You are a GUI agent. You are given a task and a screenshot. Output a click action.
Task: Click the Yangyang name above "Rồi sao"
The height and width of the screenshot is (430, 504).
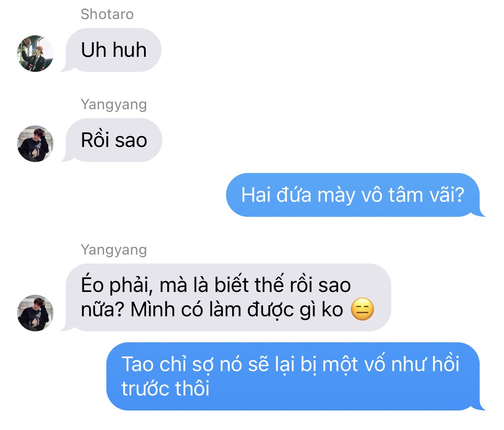pyautogui.click(x=114, y=104)
